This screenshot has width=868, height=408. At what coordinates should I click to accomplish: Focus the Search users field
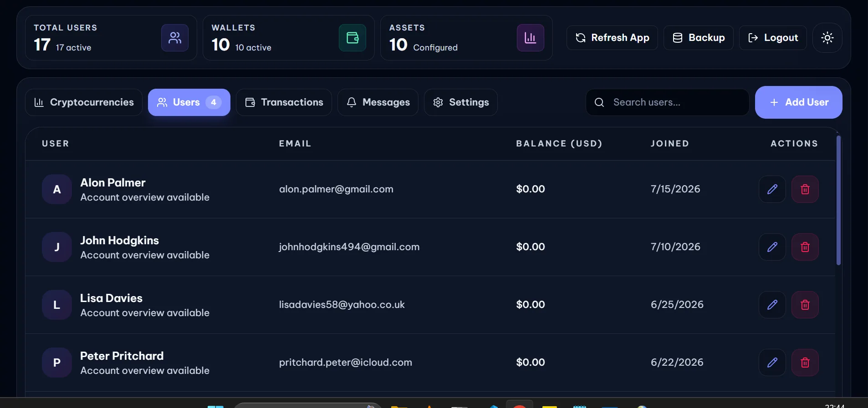click(x=668, y=102)
